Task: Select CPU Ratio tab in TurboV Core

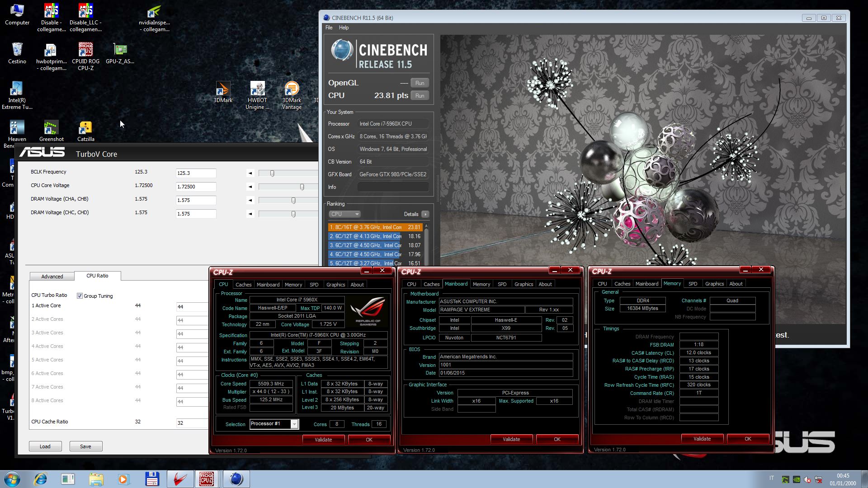Action: (97, 276)
